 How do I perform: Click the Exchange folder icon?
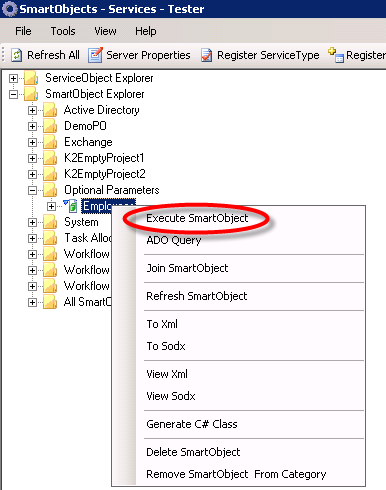click(x=50, y=142)
